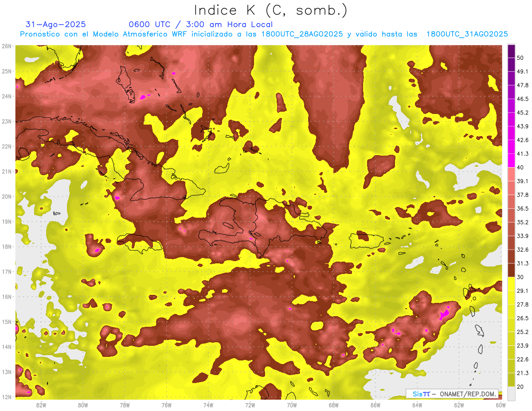Click the colorbar value 45.2

click(x=523, y=113)
